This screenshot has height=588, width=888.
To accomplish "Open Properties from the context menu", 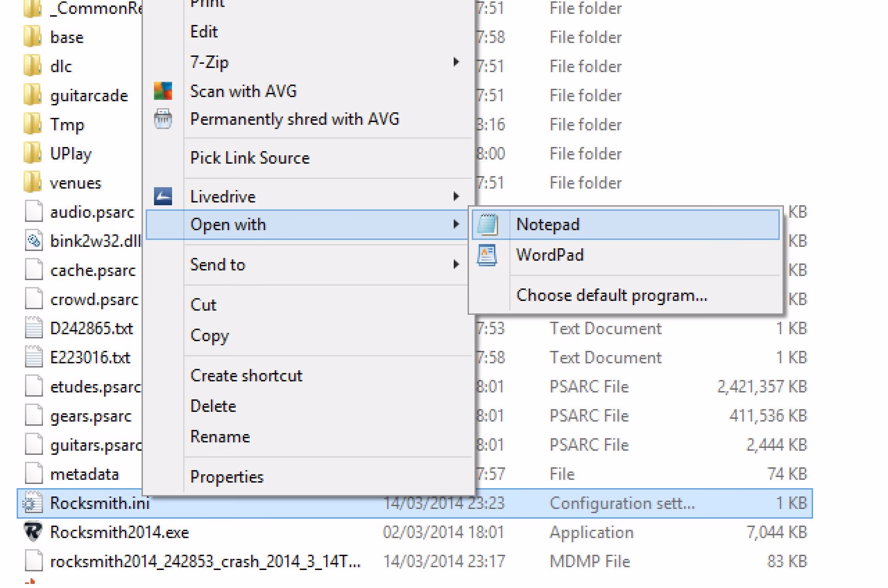I will (227, 477).
